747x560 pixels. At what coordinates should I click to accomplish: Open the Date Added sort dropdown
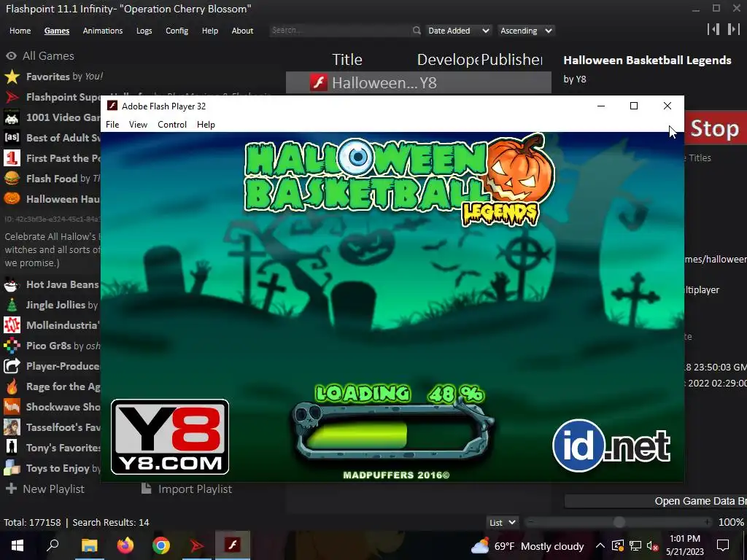tap(458, 31)
